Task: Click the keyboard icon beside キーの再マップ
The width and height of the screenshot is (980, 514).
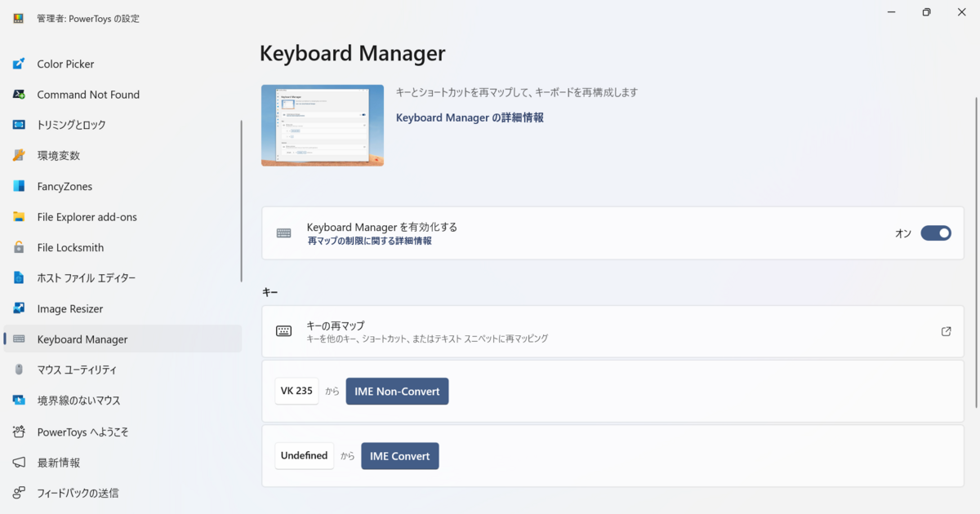Action: 283,331
